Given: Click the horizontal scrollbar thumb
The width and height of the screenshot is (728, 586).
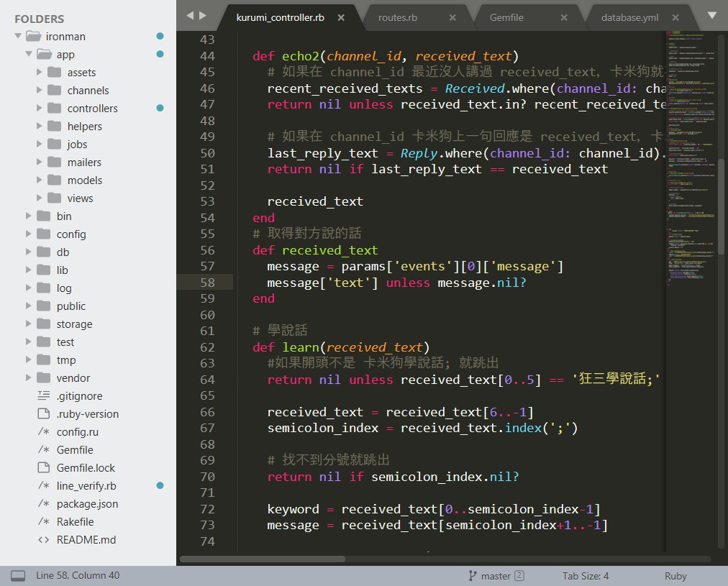Looking at the screenshot, I should click(x=263, y=559).
